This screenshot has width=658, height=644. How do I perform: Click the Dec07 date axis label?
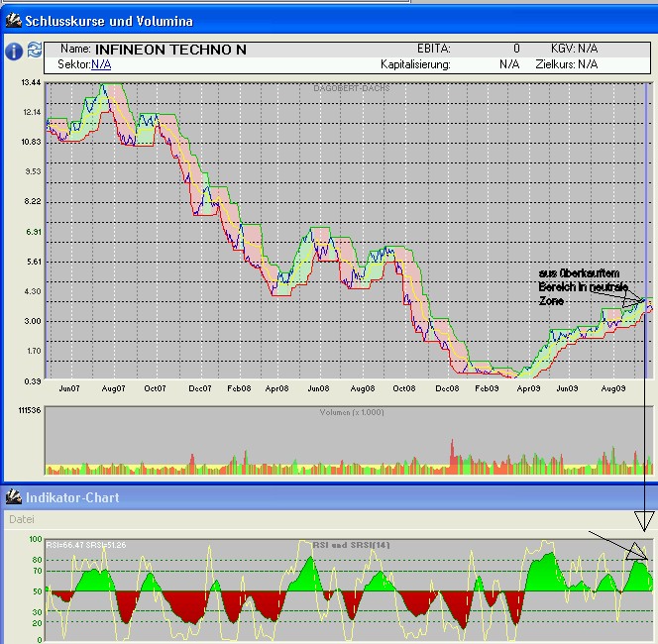200,388
